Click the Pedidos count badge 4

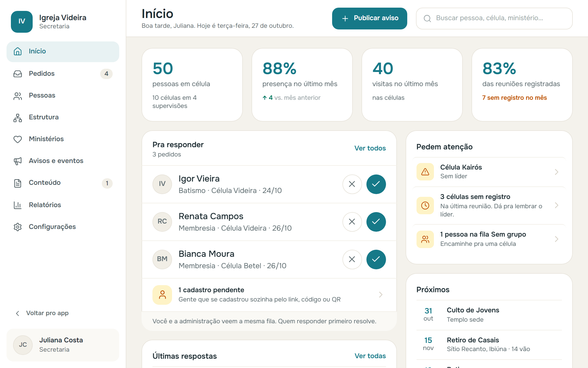pos(106,74)
